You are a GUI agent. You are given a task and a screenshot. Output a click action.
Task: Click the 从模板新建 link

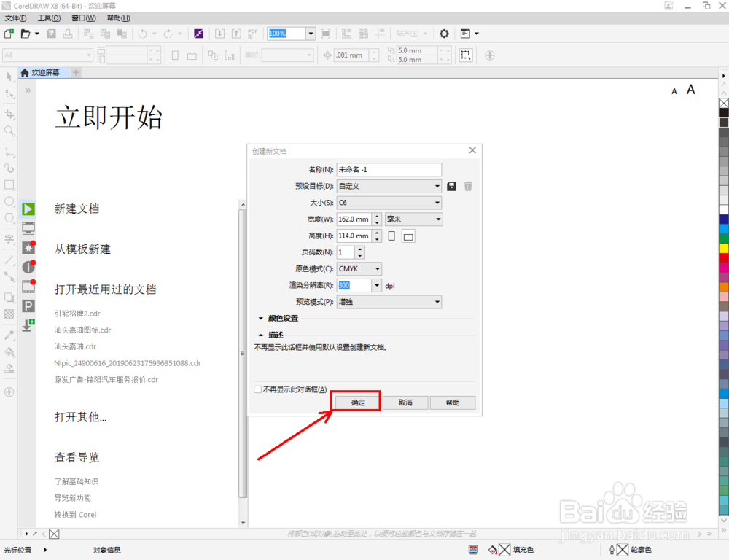click(x=82, y=249)
